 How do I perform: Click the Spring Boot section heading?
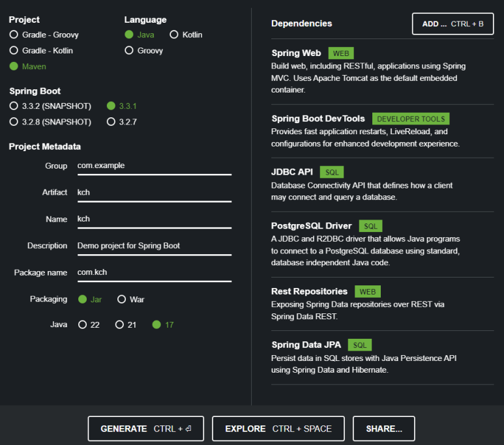(x=35, y=91)
